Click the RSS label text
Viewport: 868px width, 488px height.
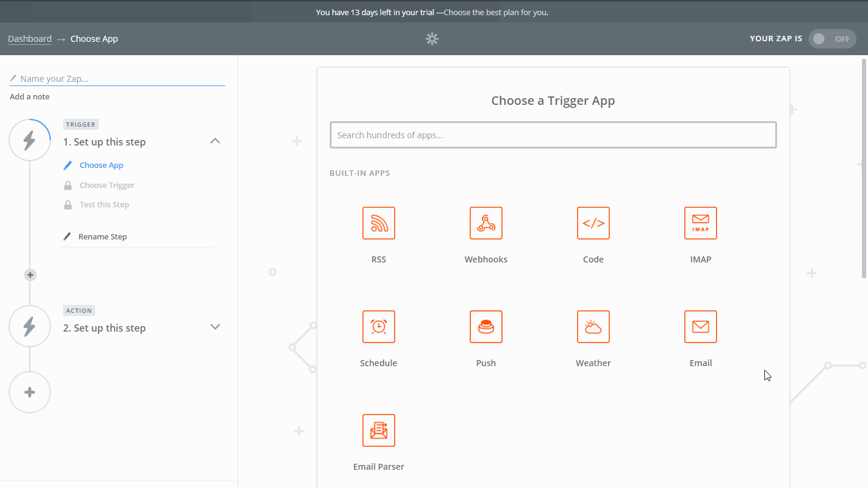pos(379,259)
